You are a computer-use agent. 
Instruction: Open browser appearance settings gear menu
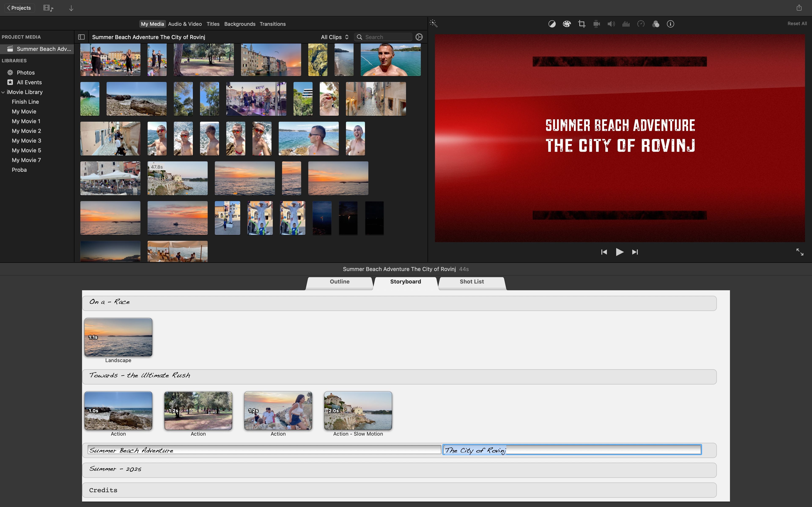point(419,37)
